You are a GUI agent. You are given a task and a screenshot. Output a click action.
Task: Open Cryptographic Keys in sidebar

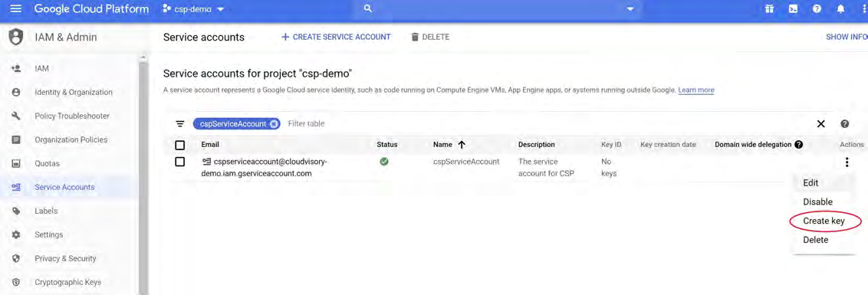pos(67,282)
